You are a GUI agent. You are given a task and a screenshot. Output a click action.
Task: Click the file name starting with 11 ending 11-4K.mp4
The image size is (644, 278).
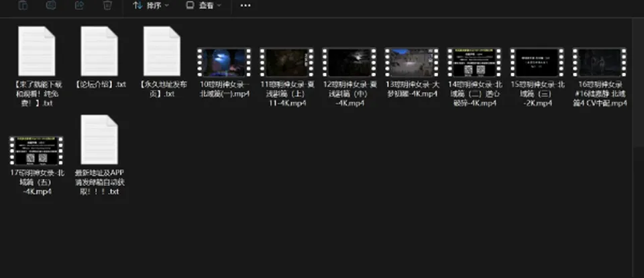[286, 94]
